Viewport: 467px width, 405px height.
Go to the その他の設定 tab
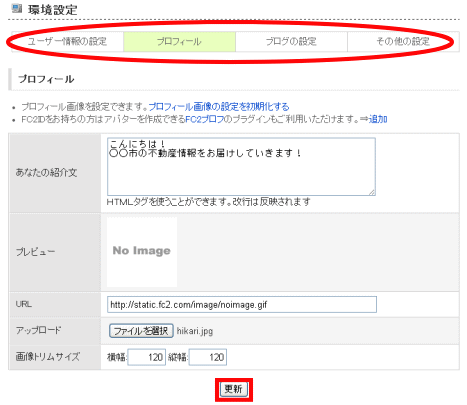[x=403, y=42]
